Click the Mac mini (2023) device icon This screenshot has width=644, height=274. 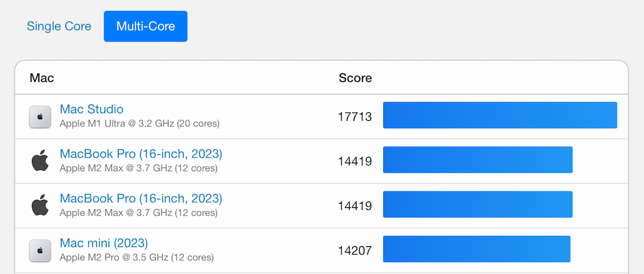[40, 251]
